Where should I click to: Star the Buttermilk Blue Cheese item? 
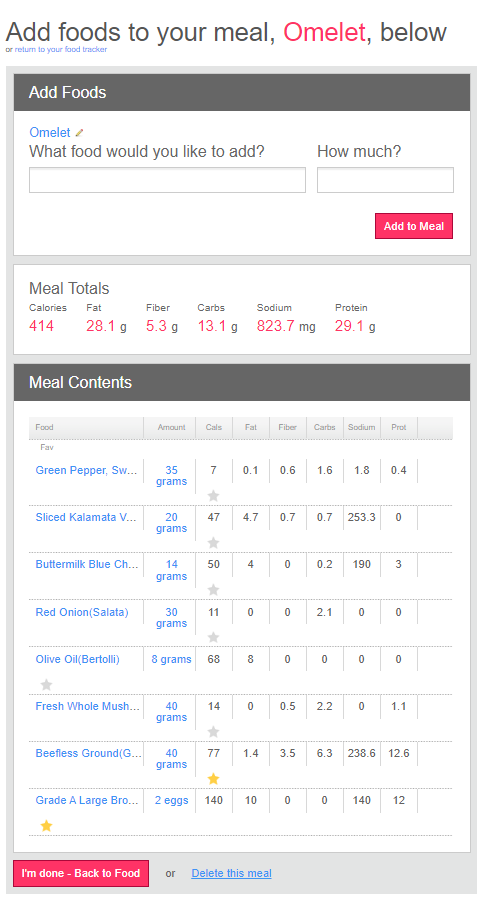(x=213, y=590)
